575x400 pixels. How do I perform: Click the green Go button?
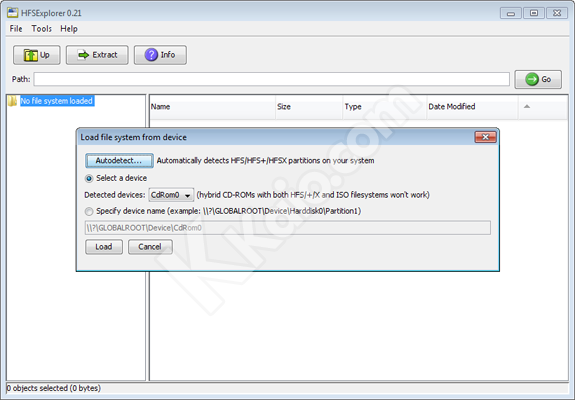[x=538, y=79]
